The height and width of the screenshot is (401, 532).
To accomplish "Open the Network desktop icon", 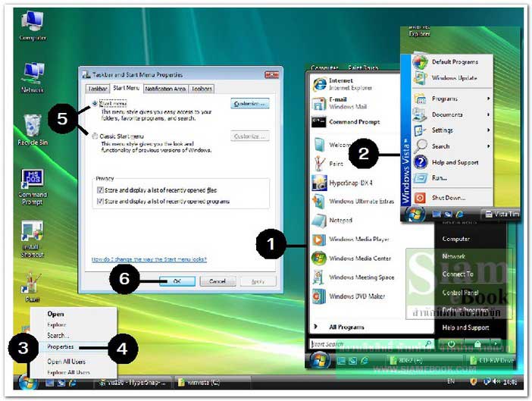I will (x=33, y=77).
